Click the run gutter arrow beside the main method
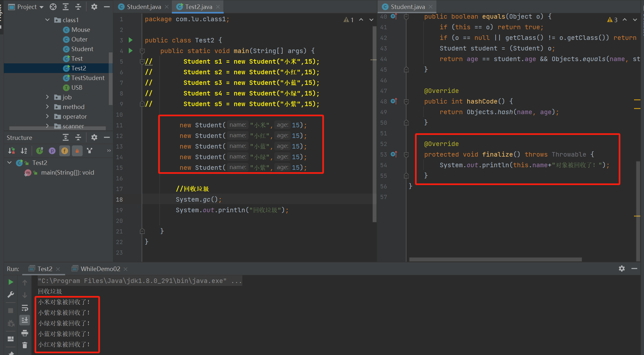The width and height of the screenshot is (644, 355). tap(131, 51)
